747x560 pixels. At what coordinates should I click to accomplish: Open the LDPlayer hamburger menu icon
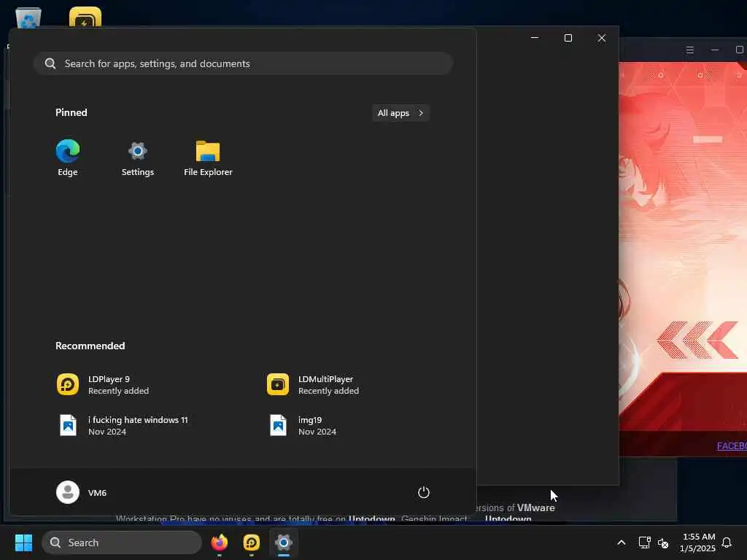point(690,50)
